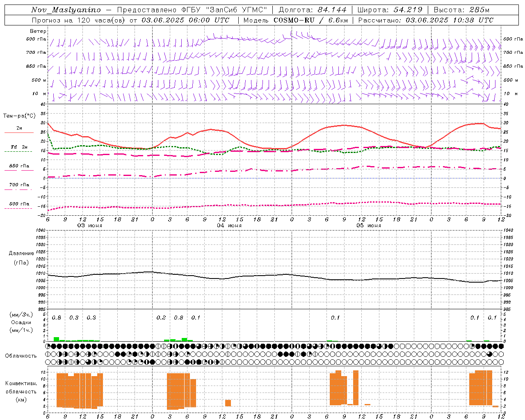Click the provider text ФГБУ "ЗапСиб УГМС"
The height and width of the screenshot is (420, 525).
point(224,10)
